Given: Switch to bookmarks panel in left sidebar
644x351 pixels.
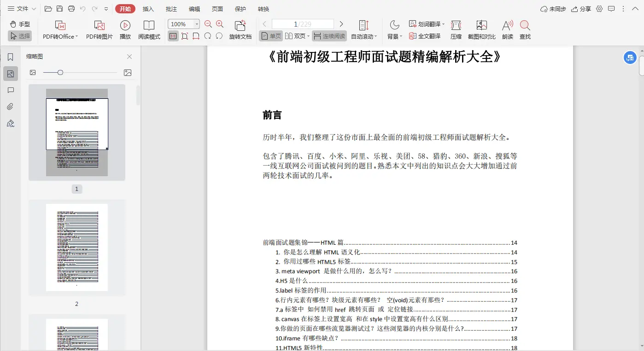Looking at the screenshot, I should click(11, 56).
